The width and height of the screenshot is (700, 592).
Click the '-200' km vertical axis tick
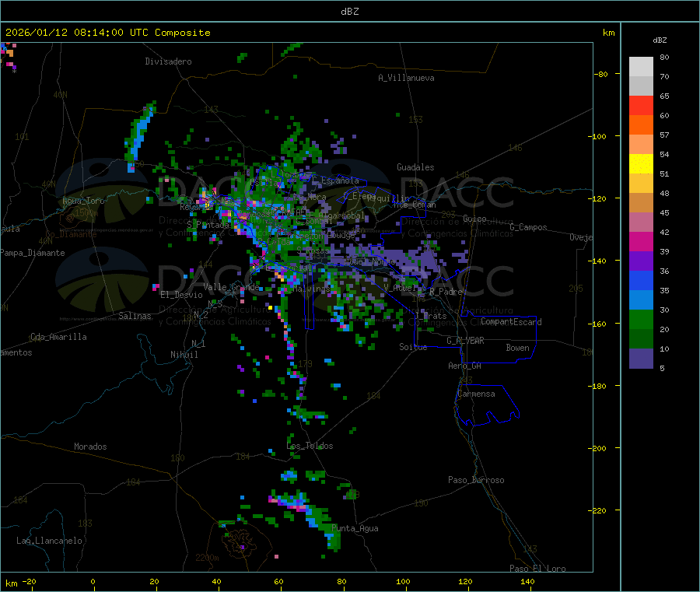[x=597, y=449]
